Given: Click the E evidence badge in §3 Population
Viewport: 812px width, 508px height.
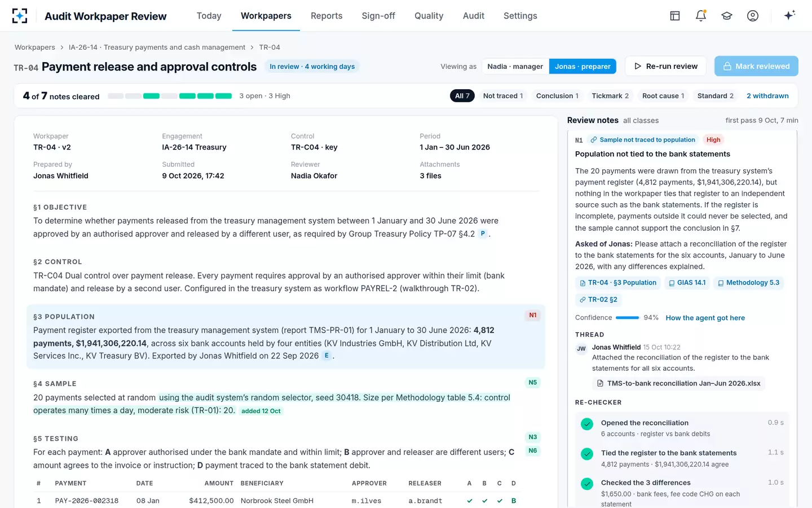Looking at the screenshot, I should (x=326, y=356).
